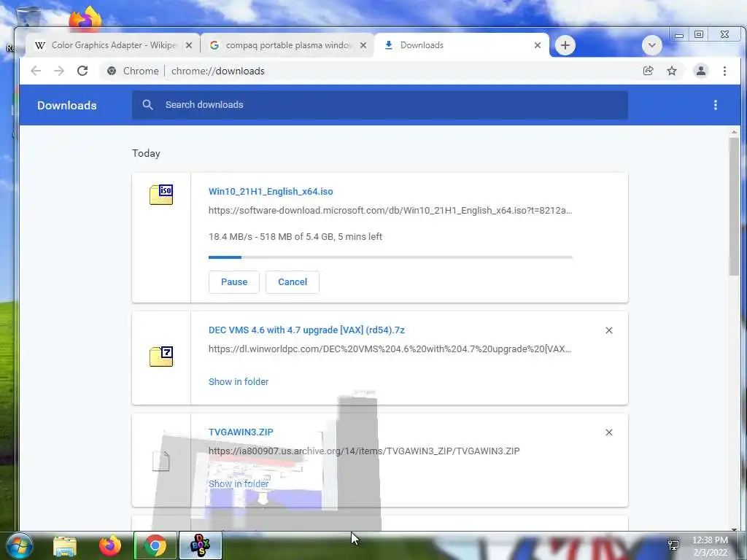Click the network icon in system tray

[673, 545]
